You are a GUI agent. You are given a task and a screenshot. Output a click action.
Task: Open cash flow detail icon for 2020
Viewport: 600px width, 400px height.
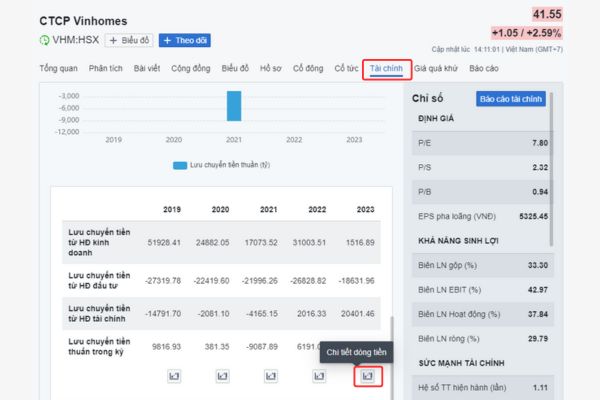point(222,376)
